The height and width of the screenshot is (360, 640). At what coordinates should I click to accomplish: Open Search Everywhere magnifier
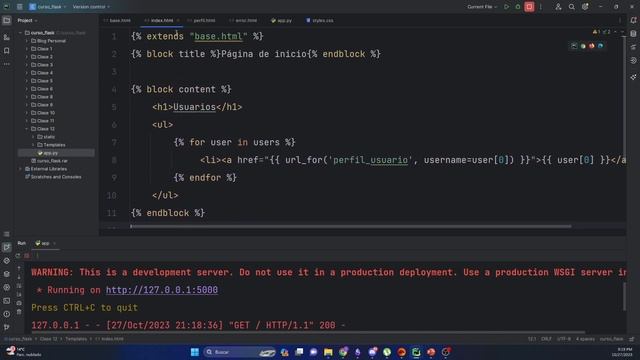coord(572,7)
